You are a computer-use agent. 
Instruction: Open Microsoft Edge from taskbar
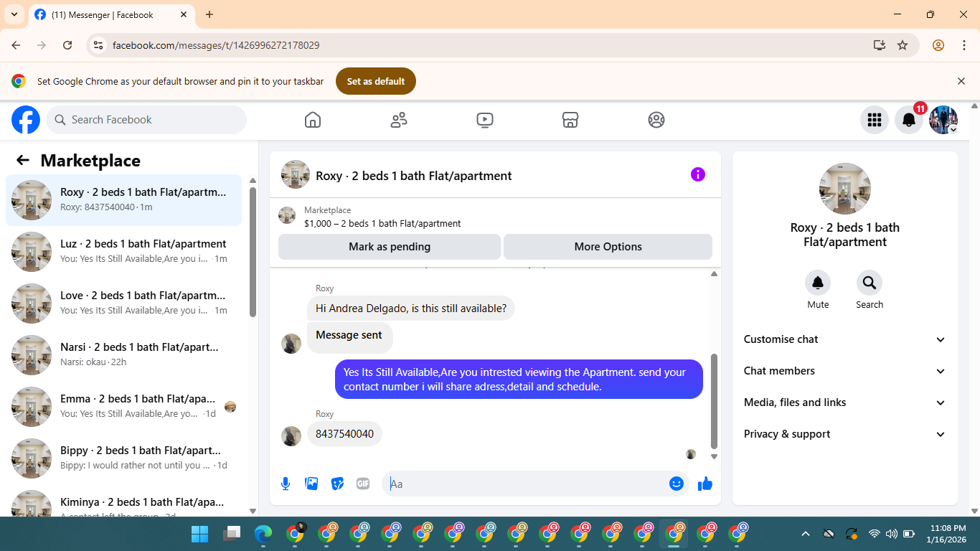263,534
